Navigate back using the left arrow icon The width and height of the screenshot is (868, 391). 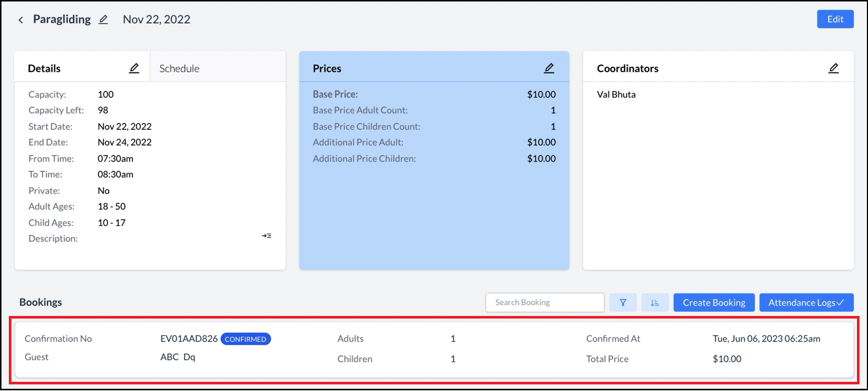click(21, 19)
